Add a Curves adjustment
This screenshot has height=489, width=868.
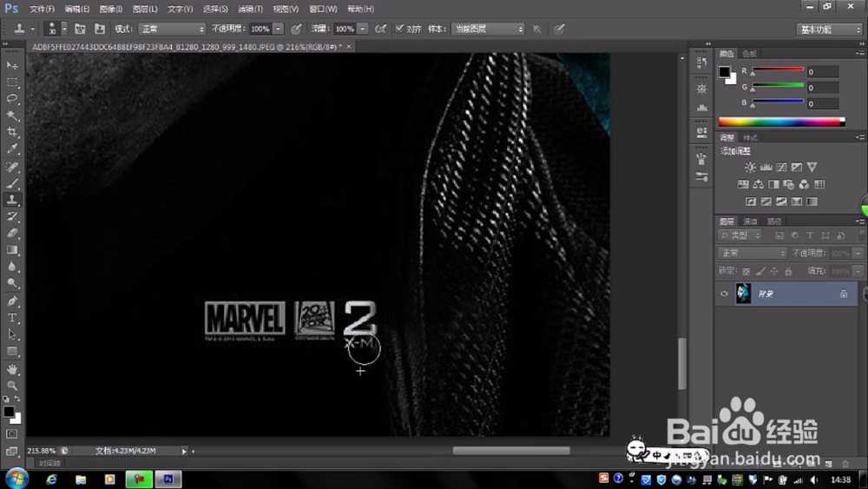tap(781, 167)
